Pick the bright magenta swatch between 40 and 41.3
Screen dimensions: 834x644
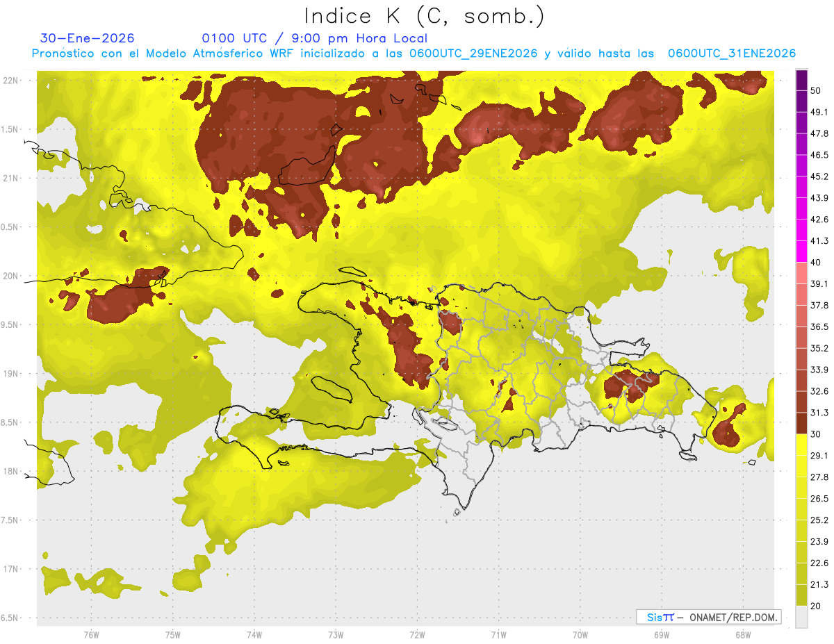pyautogui.click(x=801, y=251)
